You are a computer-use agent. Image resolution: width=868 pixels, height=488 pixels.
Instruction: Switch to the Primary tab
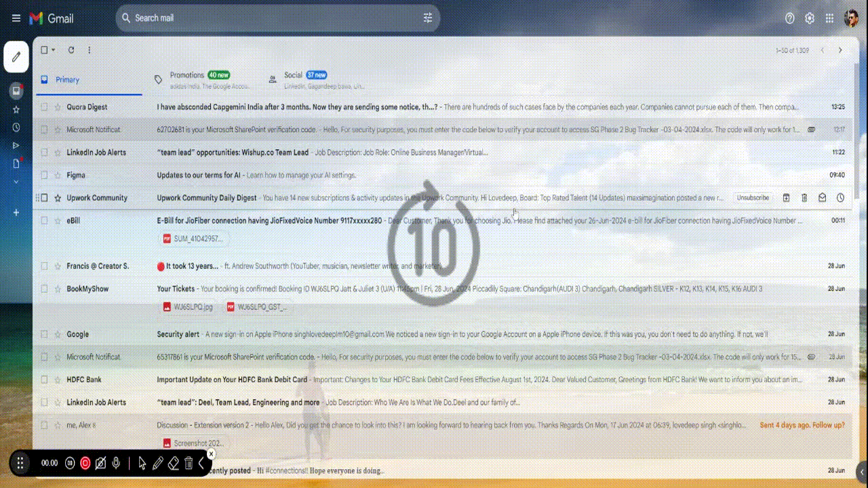click(x=88, y=80)
